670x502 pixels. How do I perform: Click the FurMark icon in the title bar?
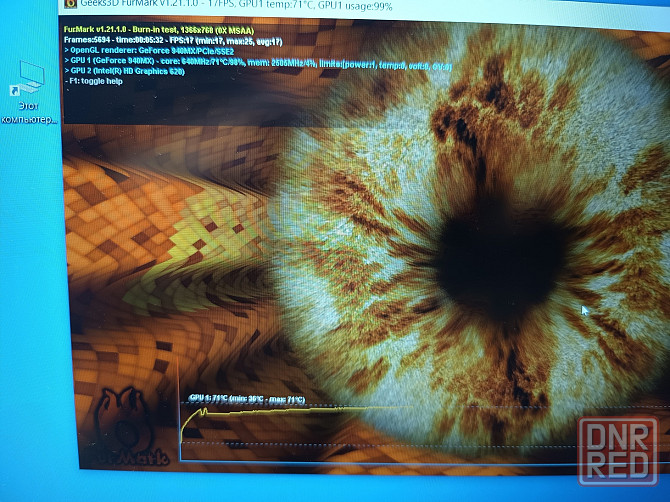click(x=70, y=4)
